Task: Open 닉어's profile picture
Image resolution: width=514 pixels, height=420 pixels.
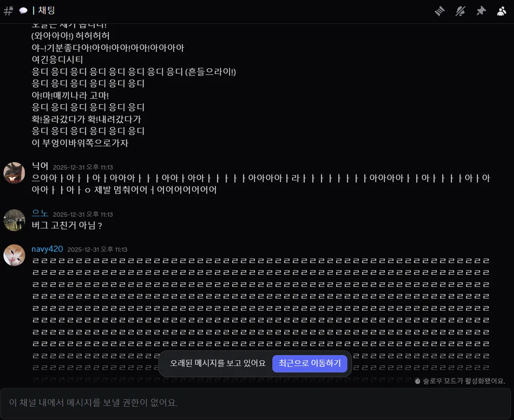Action: click(x=14, y=173)
